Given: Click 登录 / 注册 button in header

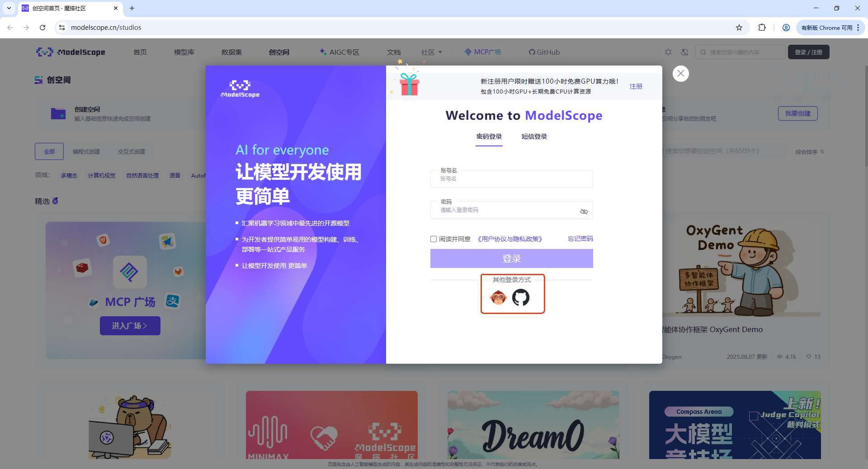Looking at the screenshot, I should [809, 52].
